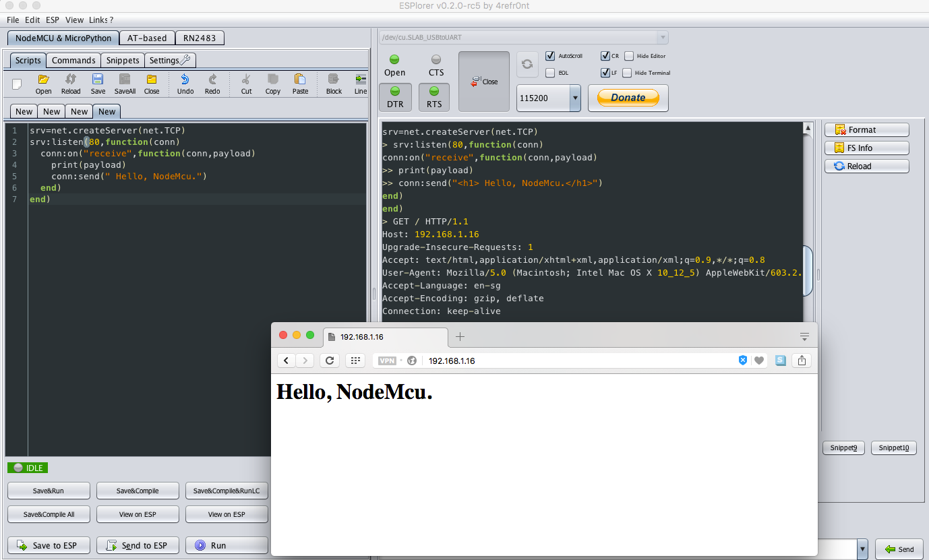Switch to the Commands tab

(x=73, y=60)
